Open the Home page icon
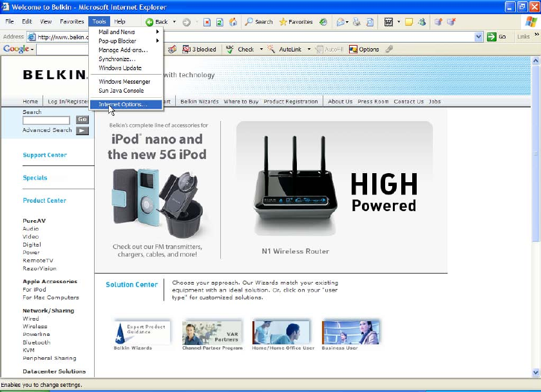Viewport: 541px width, 392px height. coord(233,22)
